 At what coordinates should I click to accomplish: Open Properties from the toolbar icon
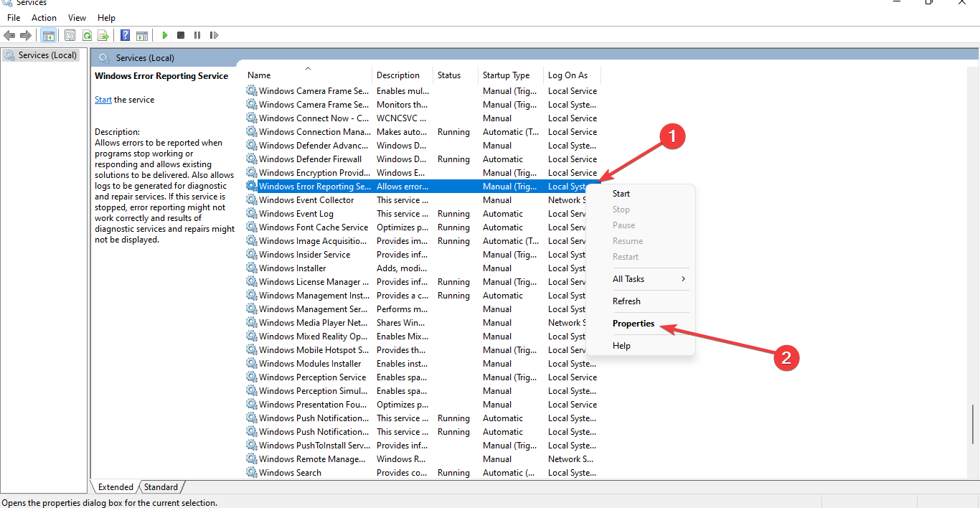[70, 35]
